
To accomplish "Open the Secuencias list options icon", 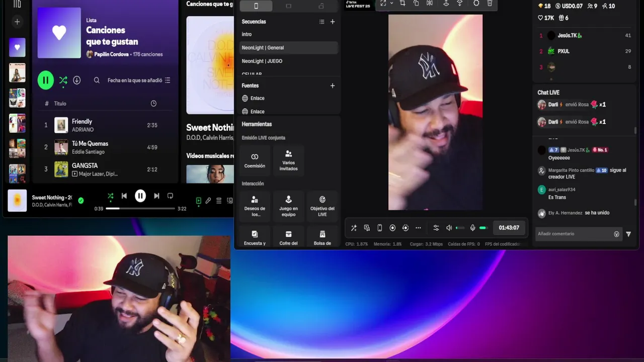I will pyautogui.click(x=322, y=22).
